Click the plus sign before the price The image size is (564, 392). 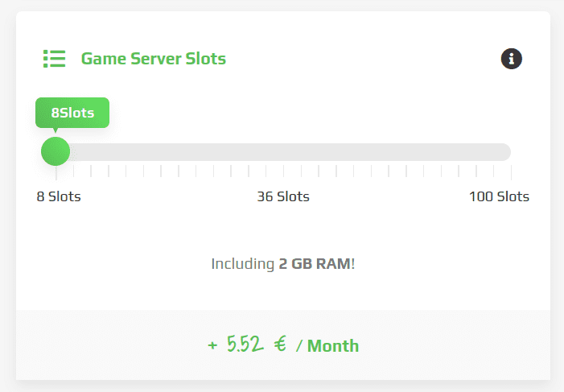(x=212, y=346)
